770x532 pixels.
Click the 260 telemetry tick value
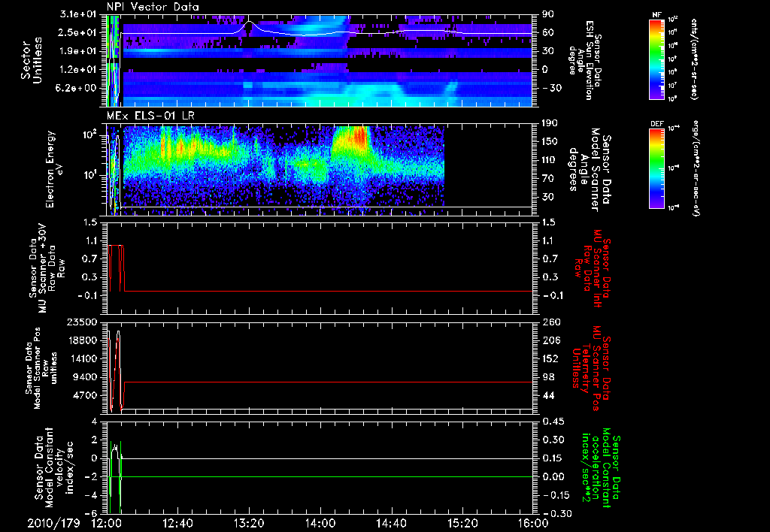click(551, 322)
